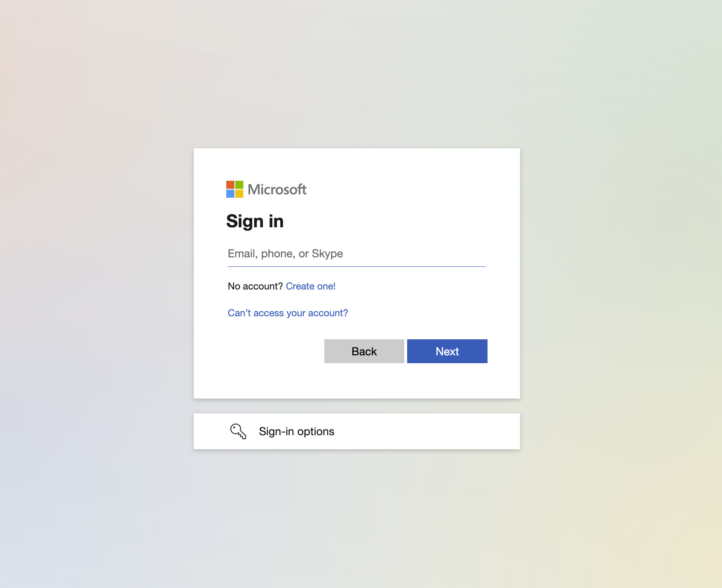Click the green square of Microsoft logo

(239, 185)
